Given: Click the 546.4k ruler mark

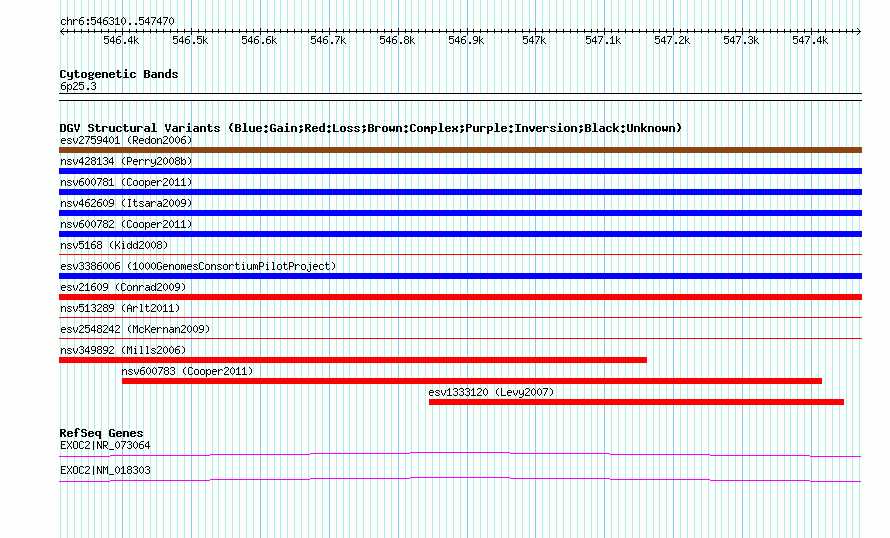Looking at the screenshot, I should pyautogui.click(x=121, y=40).
